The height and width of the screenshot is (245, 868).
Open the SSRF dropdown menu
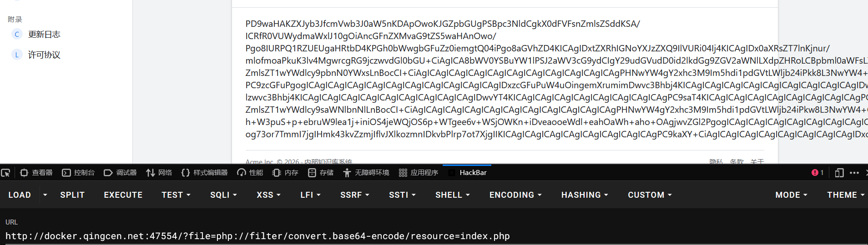click(355, 195)
